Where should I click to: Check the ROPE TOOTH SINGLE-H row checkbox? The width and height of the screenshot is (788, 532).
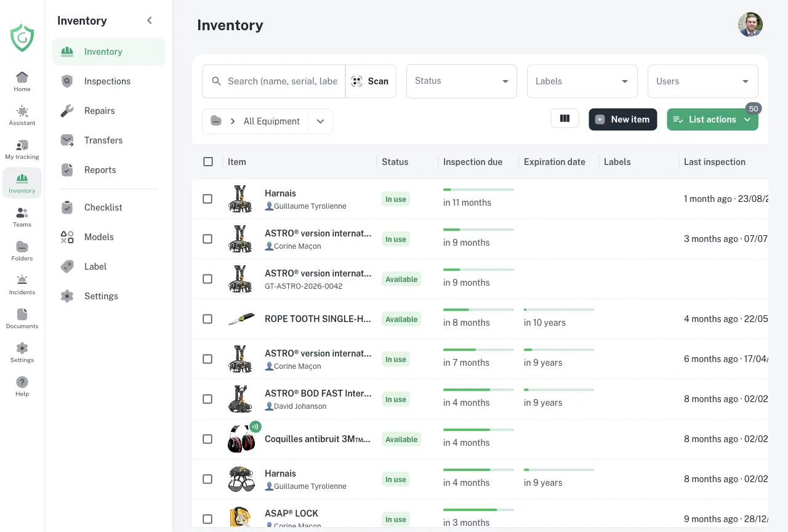pos(207,319)
